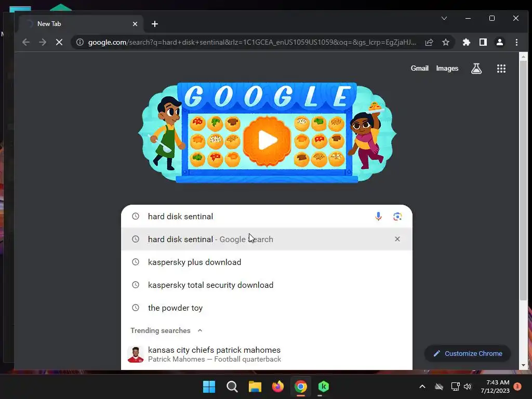Open the notification count badge
Viewport: 532px width, 399px height.
(x=517, y=387)
